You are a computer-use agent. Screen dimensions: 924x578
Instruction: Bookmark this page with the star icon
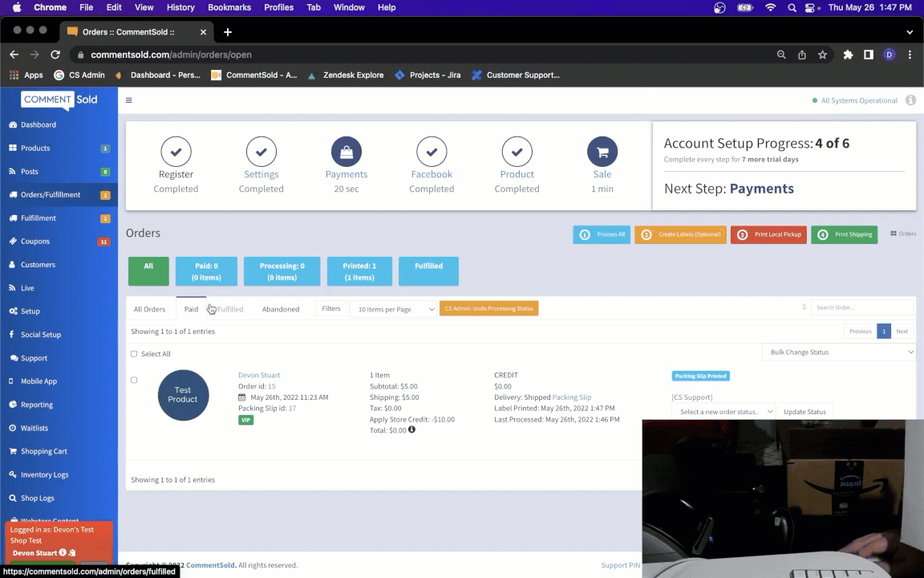[822, 55]
